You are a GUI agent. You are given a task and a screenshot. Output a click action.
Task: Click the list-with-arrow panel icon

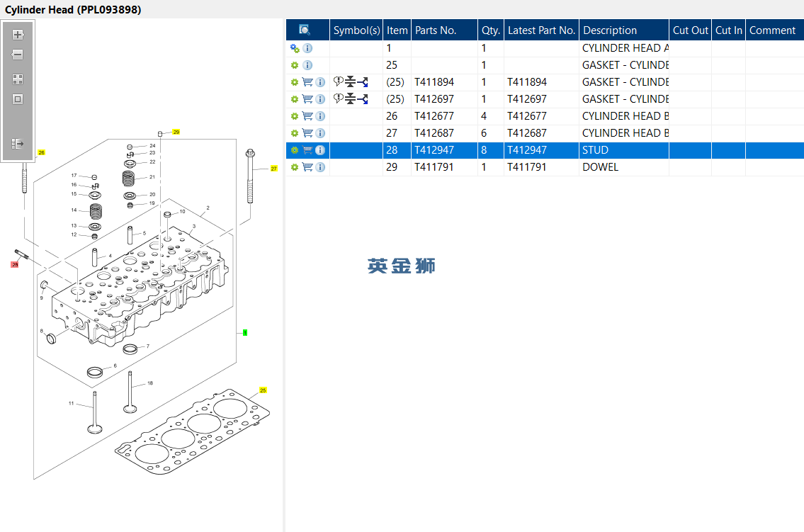point(18,144)
